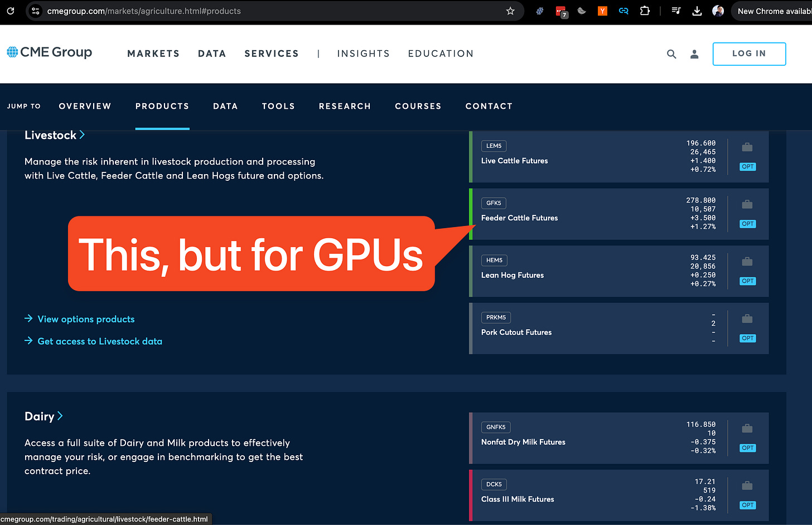Image resolution: width=812 pixels, height=525 pixels.
Task: Click the GFK5 contract code badge
Action: [494, 203]
